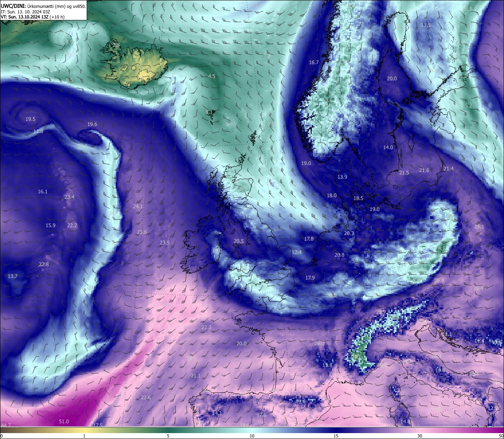Click the 23.4 value label
504x439 pixels.
(69, 197)
